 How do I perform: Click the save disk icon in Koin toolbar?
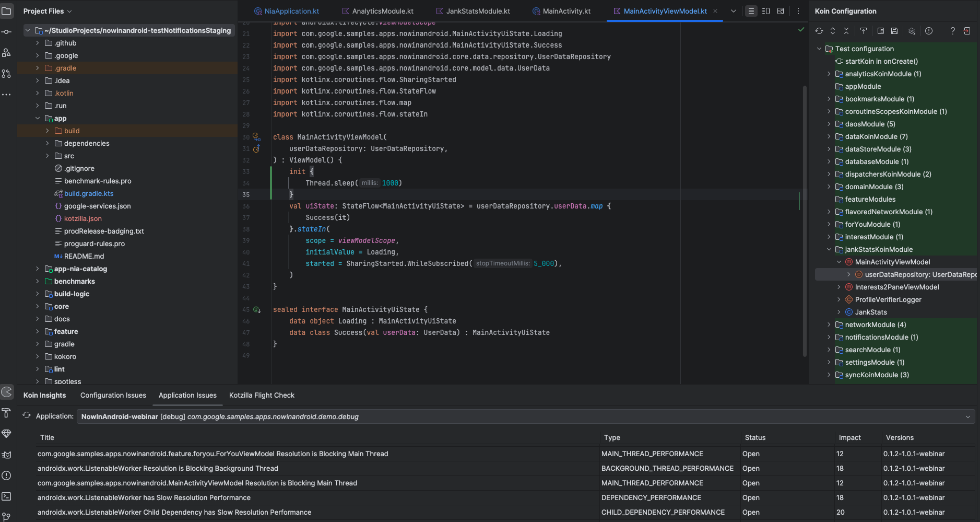pyautogui.click(x=894, y=31)
